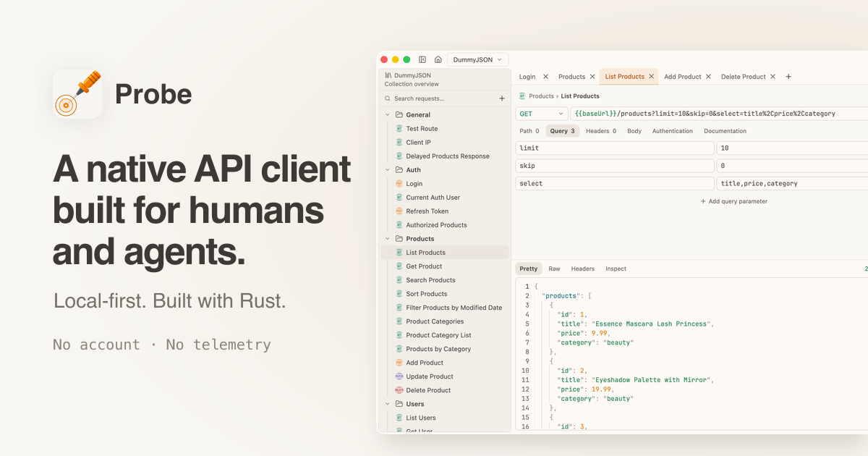Close the Delete Product tab
Screen dimensions: 868x456
tap(773, 77)
